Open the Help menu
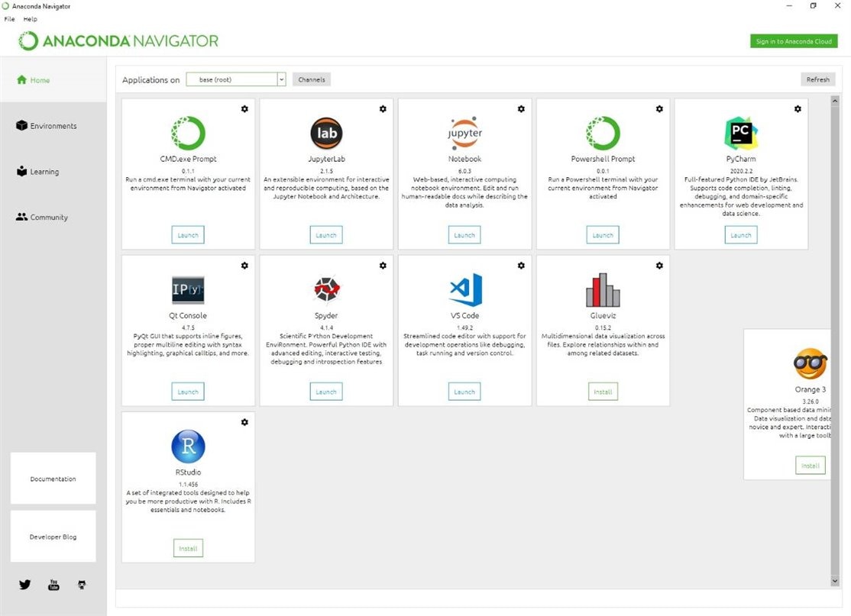The width and height of the screenshot is (851, 616). pos(31,19)
